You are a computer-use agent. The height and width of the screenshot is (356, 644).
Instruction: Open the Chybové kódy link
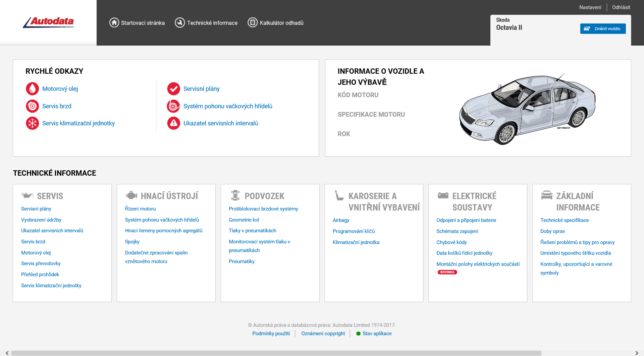pyautogui.click(x=451, y=242)
